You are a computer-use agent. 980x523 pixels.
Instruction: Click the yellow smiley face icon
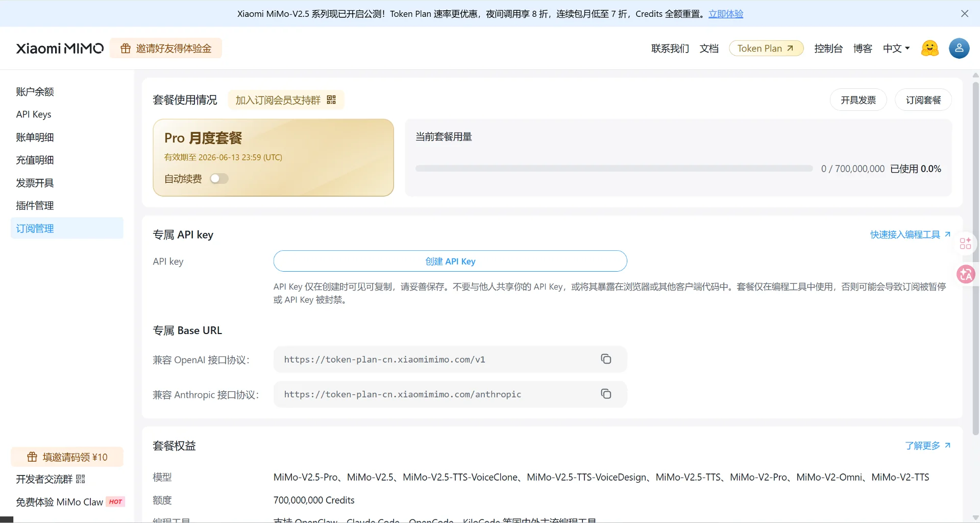coord(929,49)
